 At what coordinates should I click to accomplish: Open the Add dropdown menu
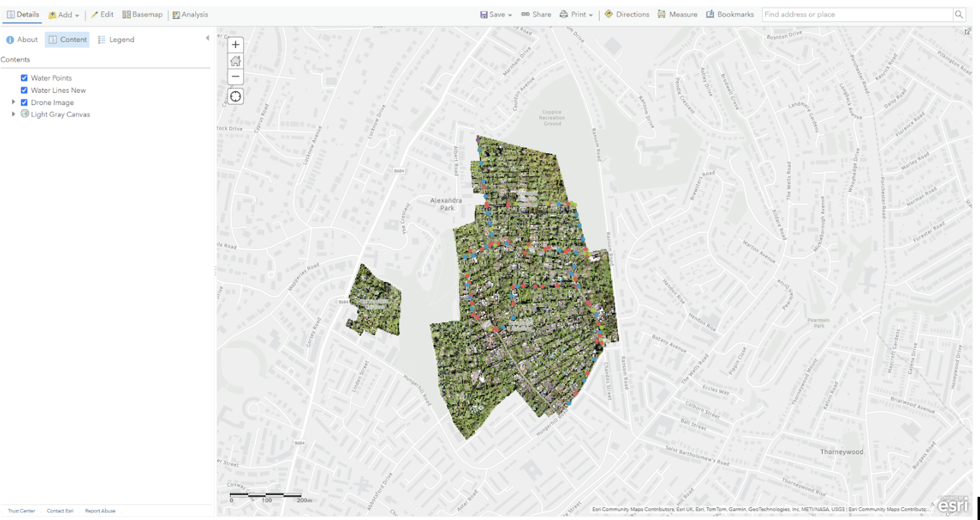(x=64, y=14)
